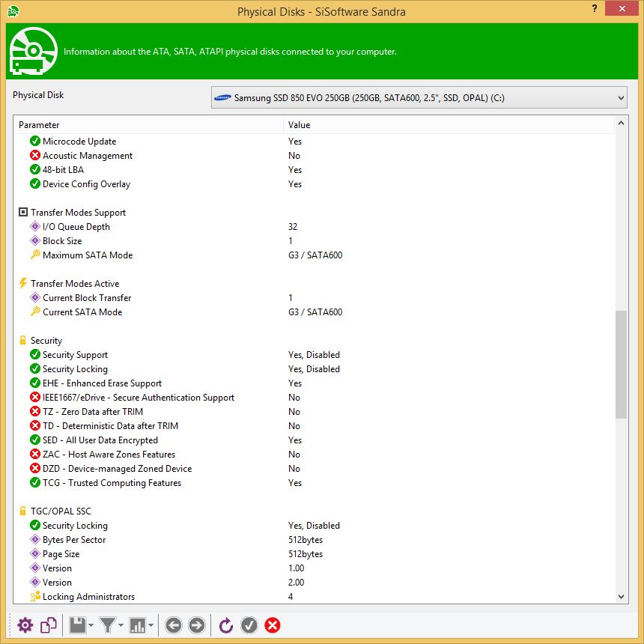
Task: Select the Version 2.00 row
Action: [315, 583]
